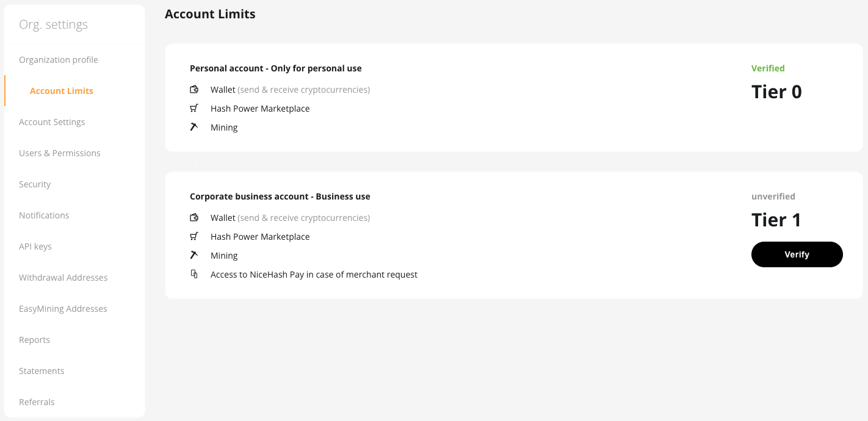The width and height of the screenshot is (868, 421).
Task: Show the Reports page
Action: [34, 340]
